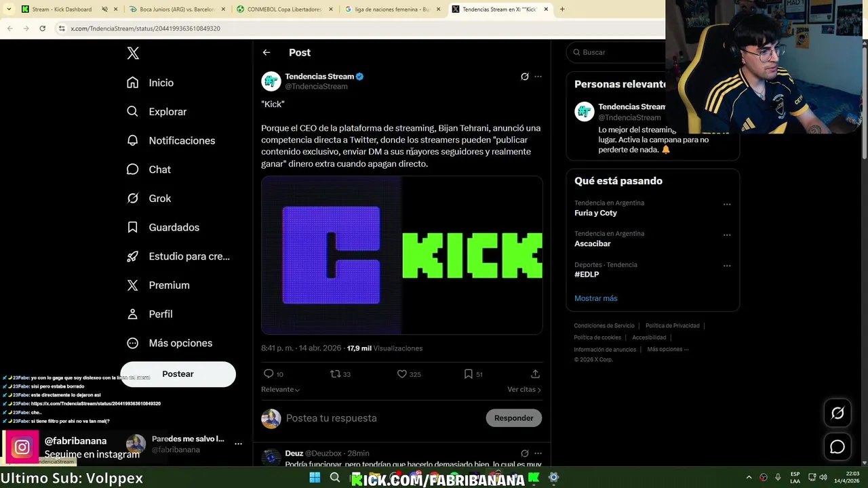Open Perfil in the sidebar

coord(150,314)
